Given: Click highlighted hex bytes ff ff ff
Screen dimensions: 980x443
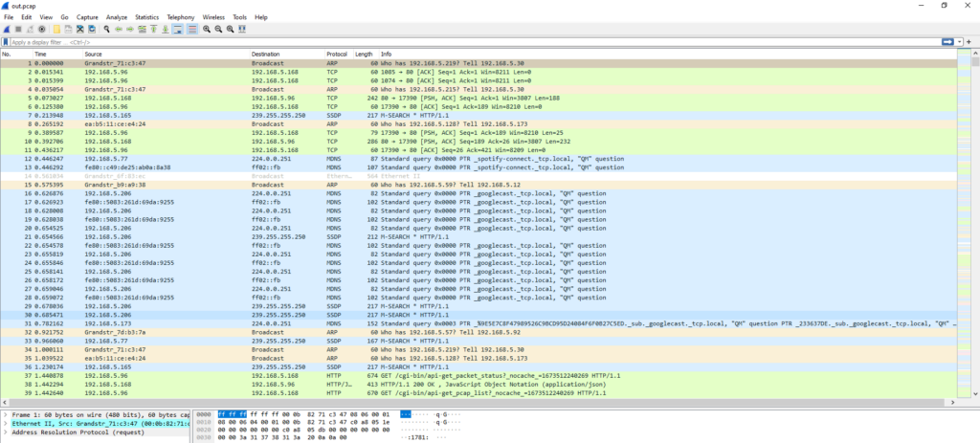Looking at the screenshot, I should [232, 414].
